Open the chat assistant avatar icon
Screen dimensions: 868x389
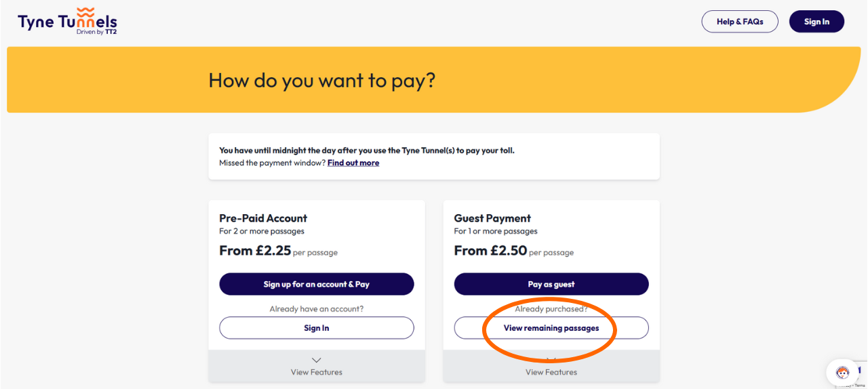(842, 372)
